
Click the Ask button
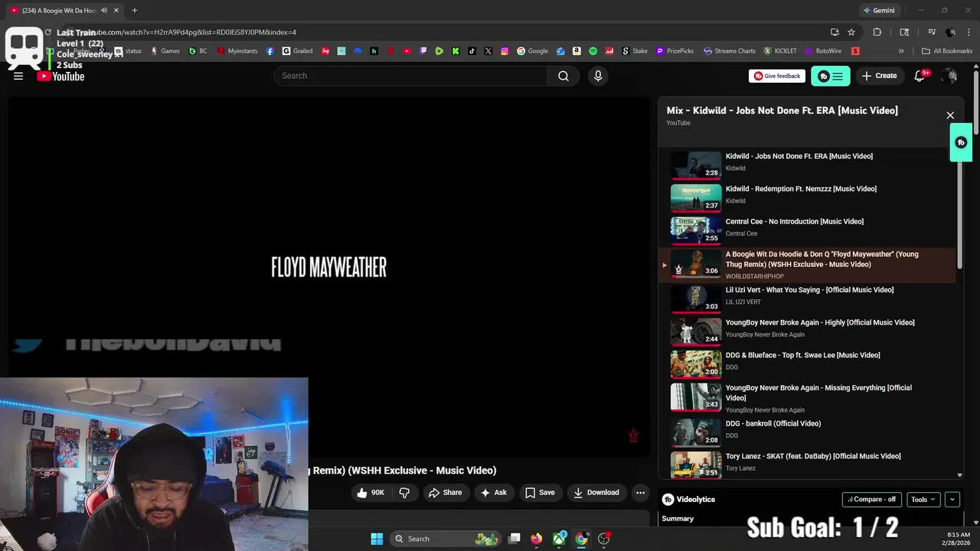tap(493, 493)
